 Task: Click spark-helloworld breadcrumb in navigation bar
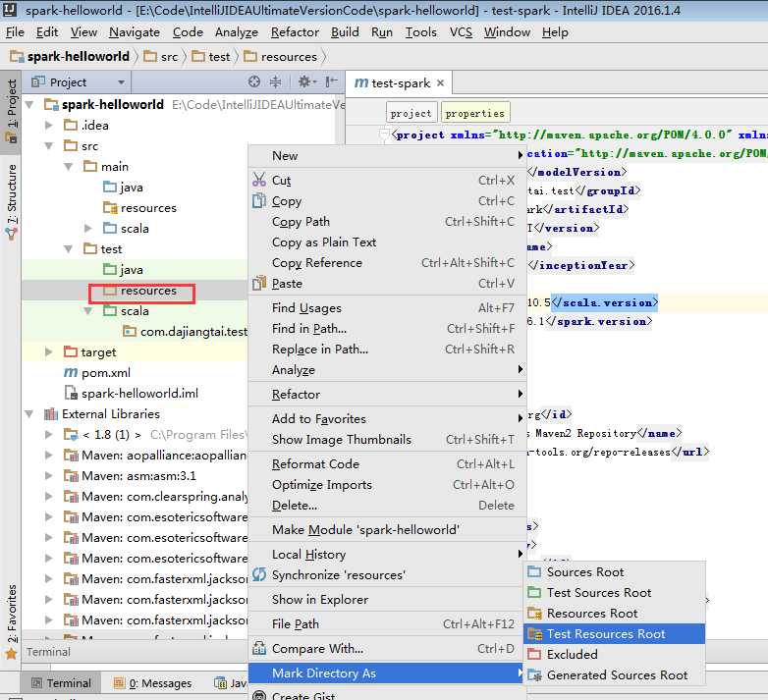pyautogui.click(x=70, y=57)
